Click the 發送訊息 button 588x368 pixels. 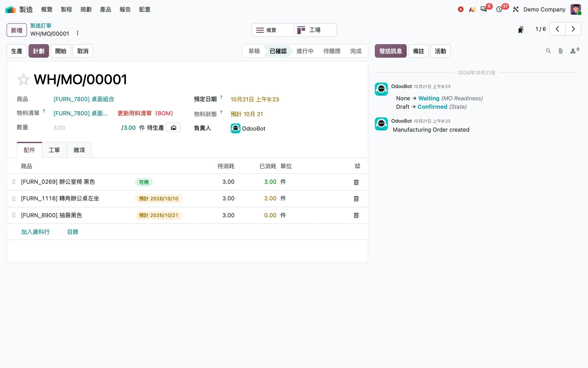click(x=391, y=51)
